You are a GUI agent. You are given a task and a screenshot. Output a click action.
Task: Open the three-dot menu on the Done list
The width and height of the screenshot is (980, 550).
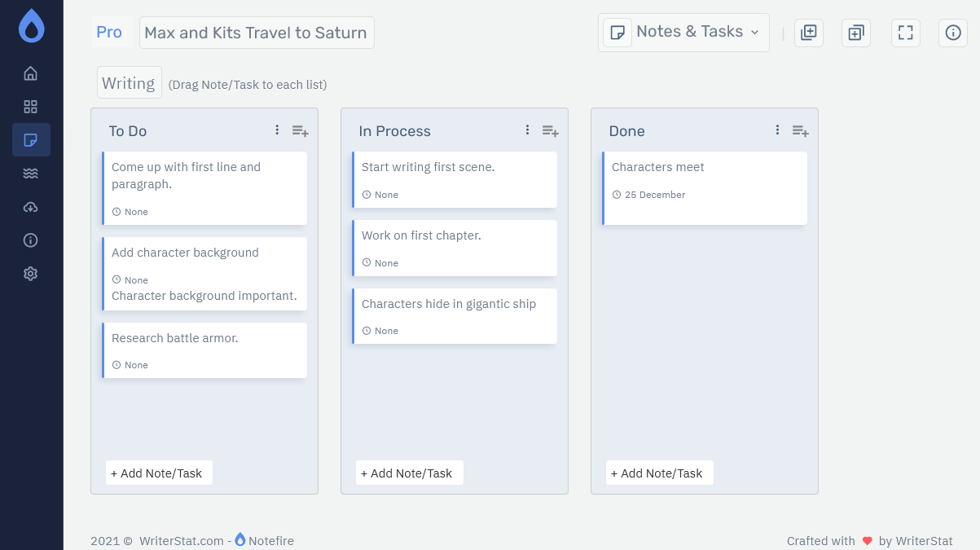pos(777,130)
